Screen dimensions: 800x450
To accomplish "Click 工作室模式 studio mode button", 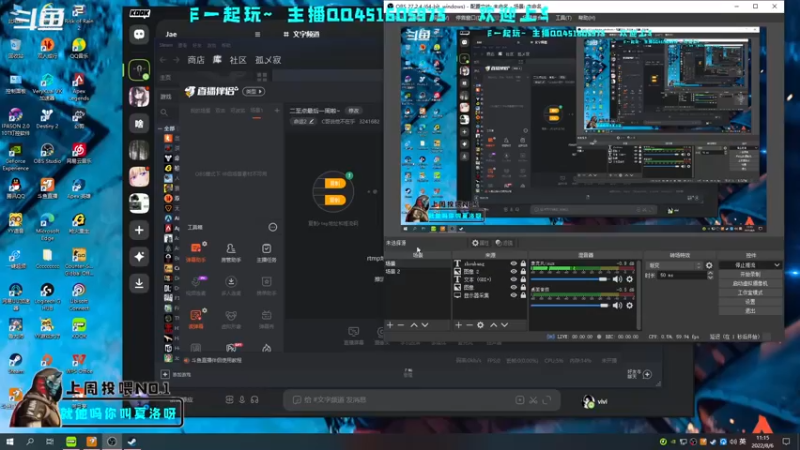I will [750, 292].
